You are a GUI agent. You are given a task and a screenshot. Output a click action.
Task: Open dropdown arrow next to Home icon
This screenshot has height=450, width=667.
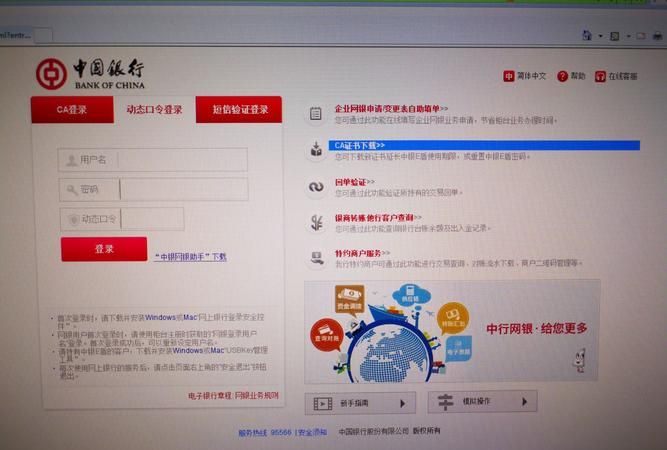click(x=600, y=36)
